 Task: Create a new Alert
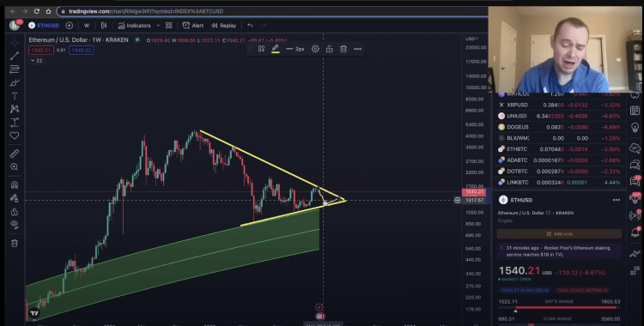193,26
